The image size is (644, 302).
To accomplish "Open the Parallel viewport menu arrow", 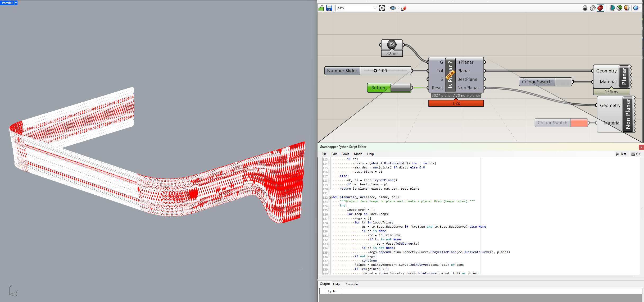I will coord(16,3).
